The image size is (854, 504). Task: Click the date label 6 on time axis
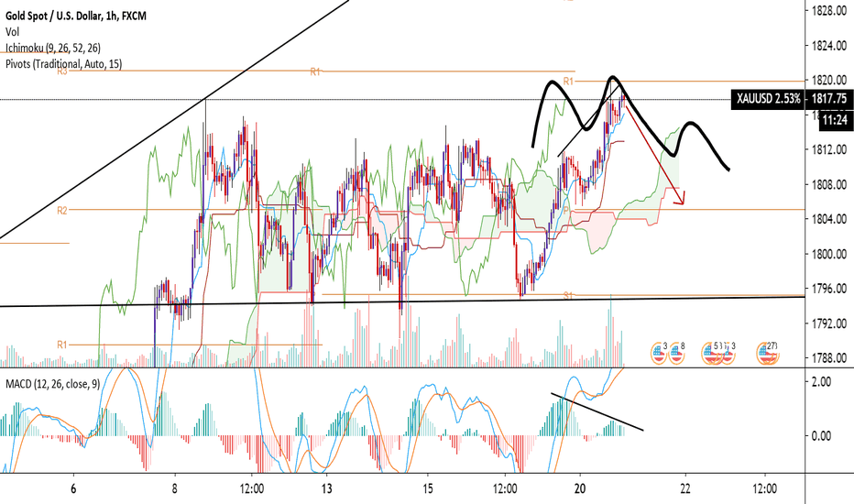point(73,488)
